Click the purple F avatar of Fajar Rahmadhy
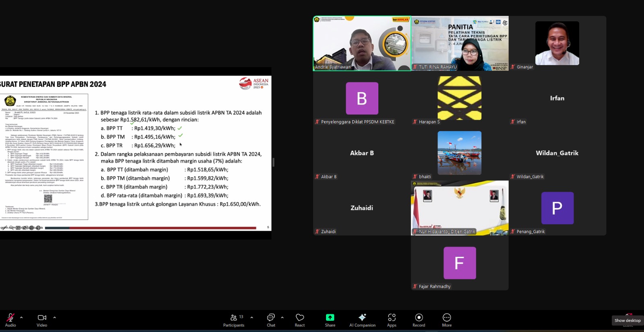The width and height of the screenshot is (644, 332). pyautogui.click(x=460, y=263)
